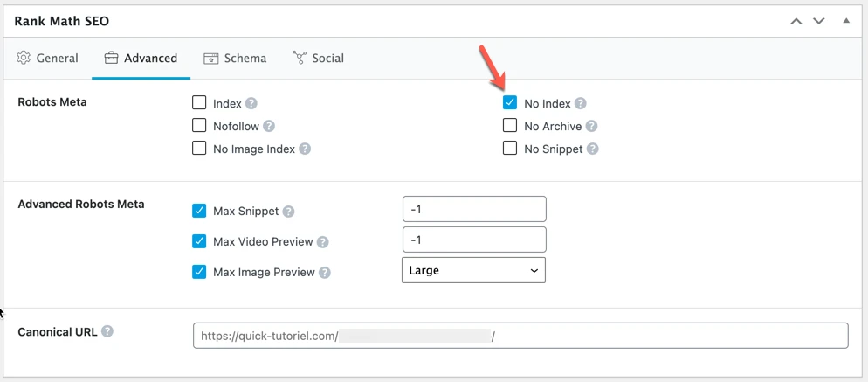Click the briefcase icon on the Advanced tab
868x382 pixels.
tap(111, 59)
